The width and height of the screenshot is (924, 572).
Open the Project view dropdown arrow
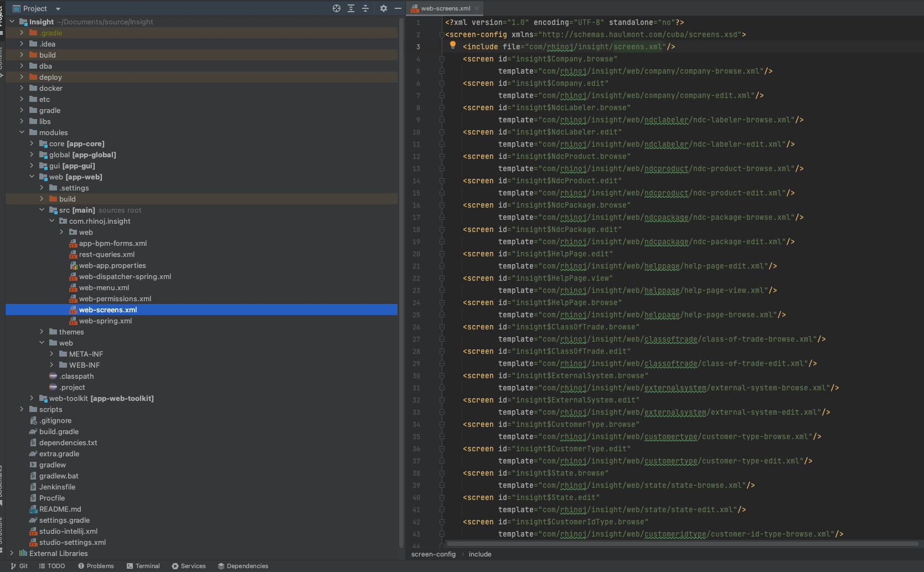coord(58,9)
